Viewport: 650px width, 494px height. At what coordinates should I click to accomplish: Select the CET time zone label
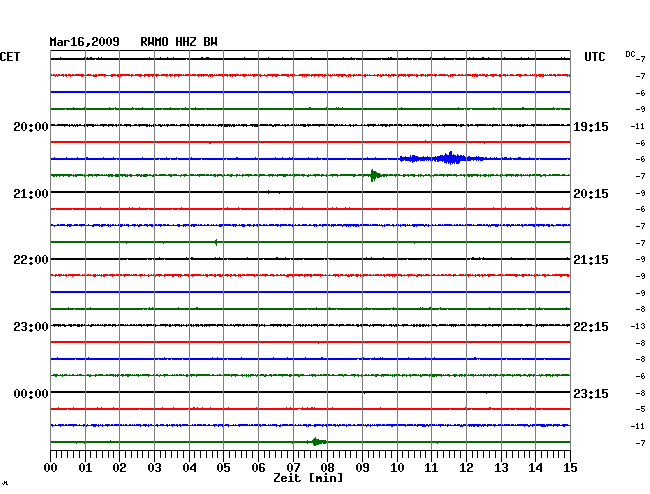tap(10, 57)
